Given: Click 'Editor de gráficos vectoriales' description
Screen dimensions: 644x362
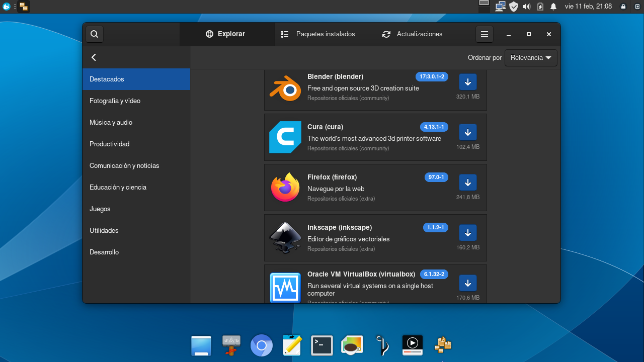Looking at the screenshot, I should (349, 239).
